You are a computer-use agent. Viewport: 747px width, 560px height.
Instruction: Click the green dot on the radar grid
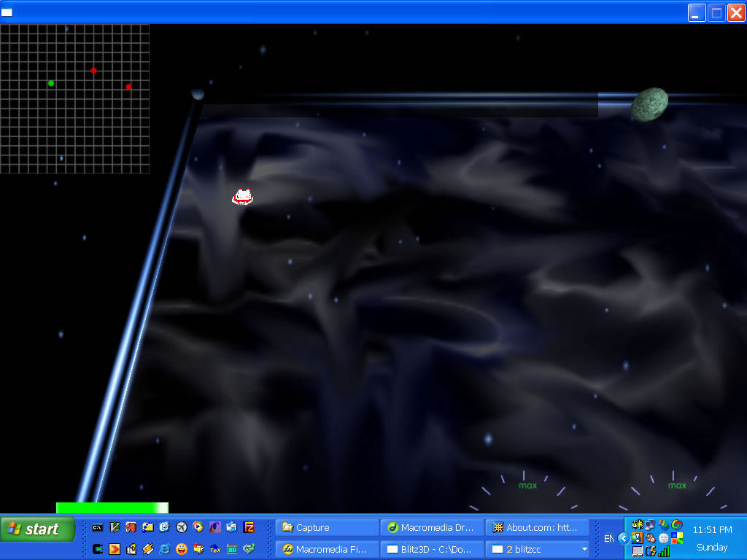51,83
